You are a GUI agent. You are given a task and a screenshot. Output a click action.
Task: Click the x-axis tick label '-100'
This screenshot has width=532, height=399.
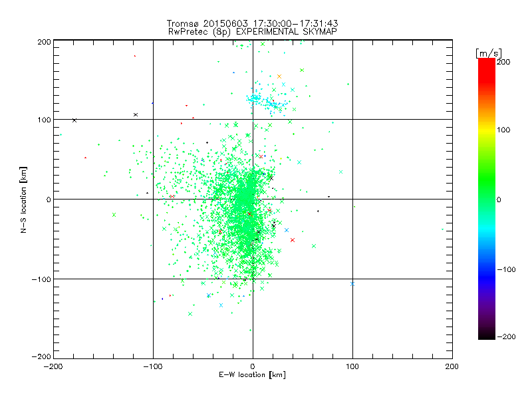153,366
